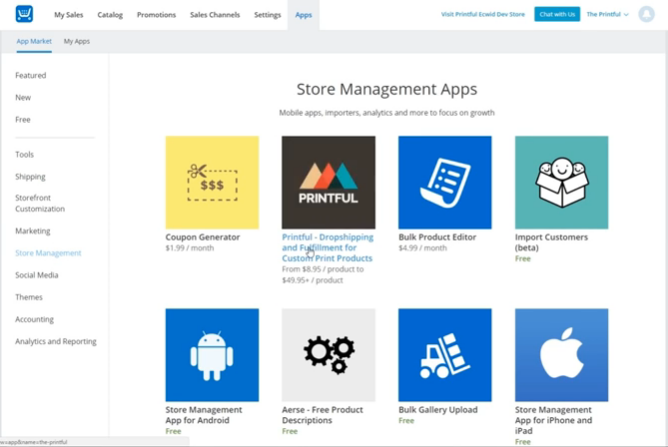Open the Aerse gears app icon

[x=328, y=355]
